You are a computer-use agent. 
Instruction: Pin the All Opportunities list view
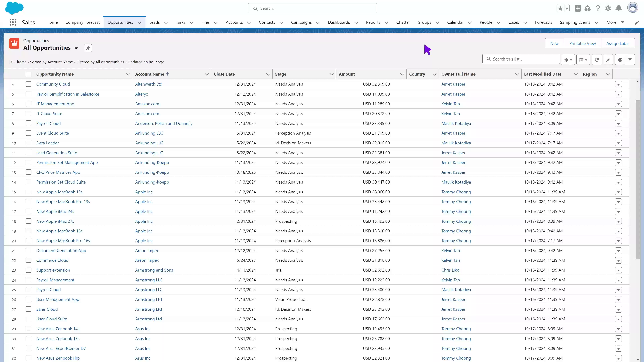pos(88,48)
